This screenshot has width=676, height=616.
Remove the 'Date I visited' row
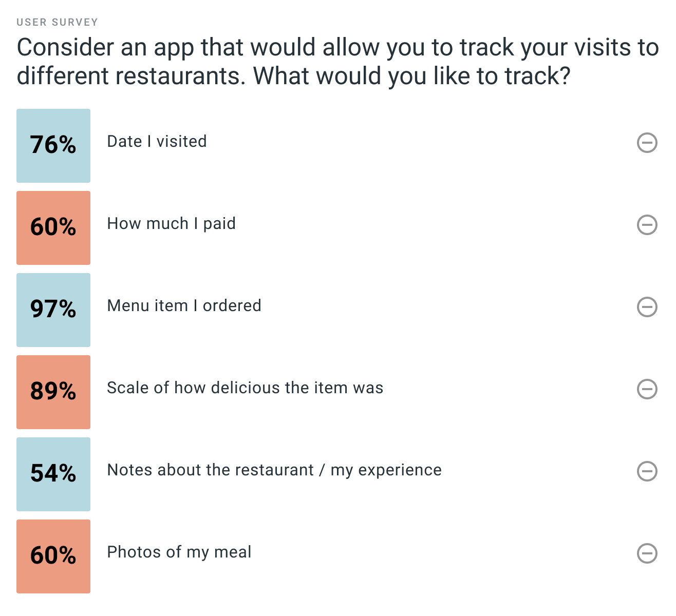[x=647, y=143]
